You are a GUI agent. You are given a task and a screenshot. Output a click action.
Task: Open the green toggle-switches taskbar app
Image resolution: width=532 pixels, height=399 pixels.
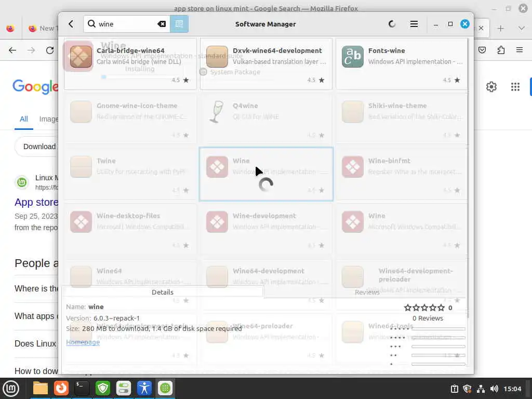[x=124, y=389]
